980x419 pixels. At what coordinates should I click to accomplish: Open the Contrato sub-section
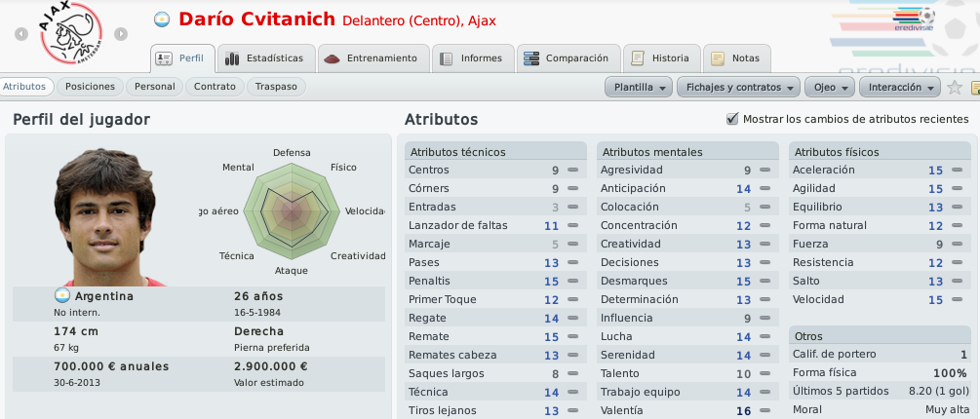click(x=215, y=87)
